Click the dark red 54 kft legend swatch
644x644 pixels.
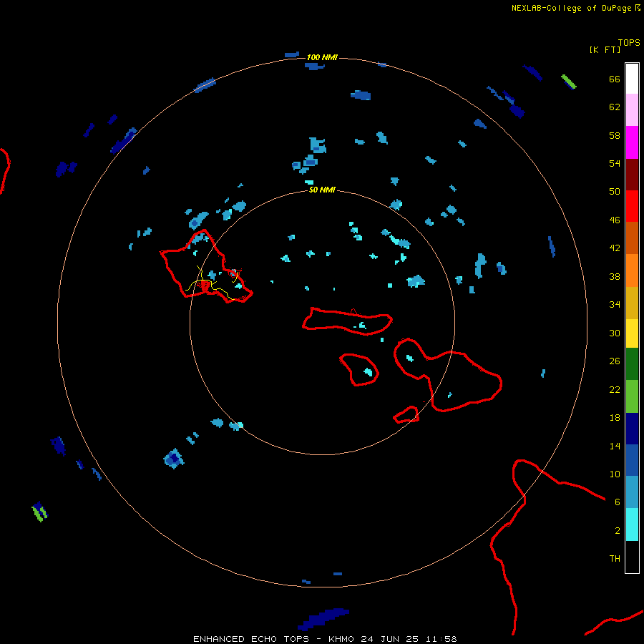632,174
